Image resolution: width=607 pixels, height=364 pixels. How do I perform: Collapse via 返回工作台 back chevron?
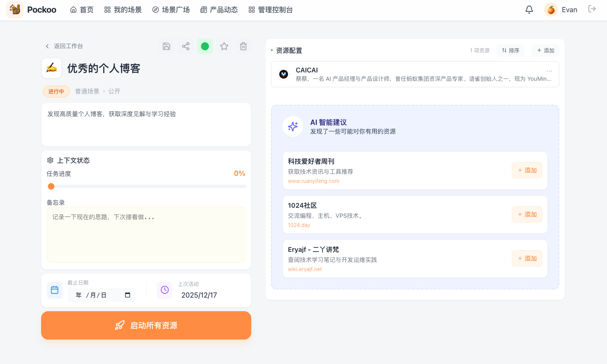(47, 46)
